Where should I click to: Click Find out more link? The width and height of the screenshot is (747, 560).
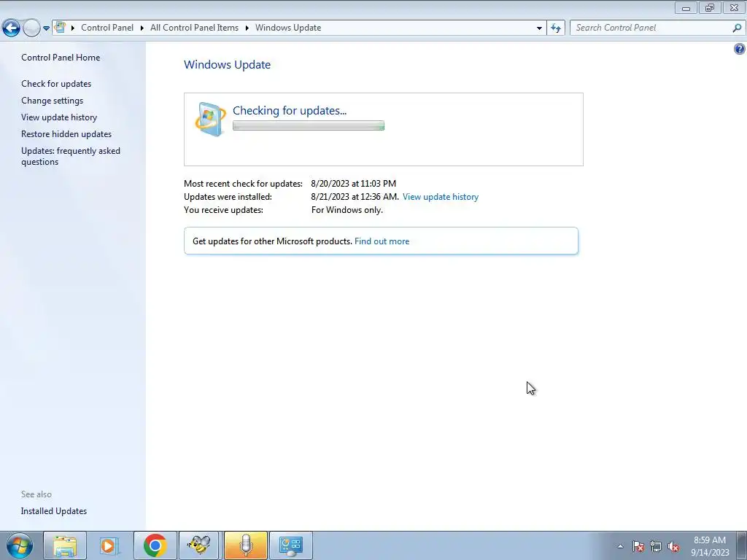pyautogui.click(x=382, y=241)
